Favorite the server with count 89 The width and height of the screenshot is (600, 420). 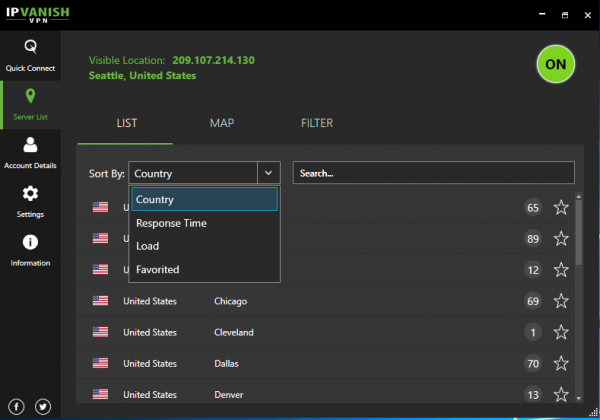(x=561, y=239)
